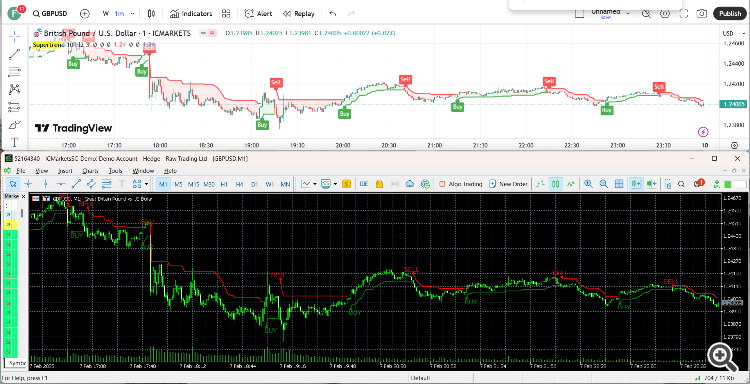The height and width of the screenshot is (384, 750).
Task: Select the patterns tool in TradingView sidebar
Action: click(x=14, y=89)
